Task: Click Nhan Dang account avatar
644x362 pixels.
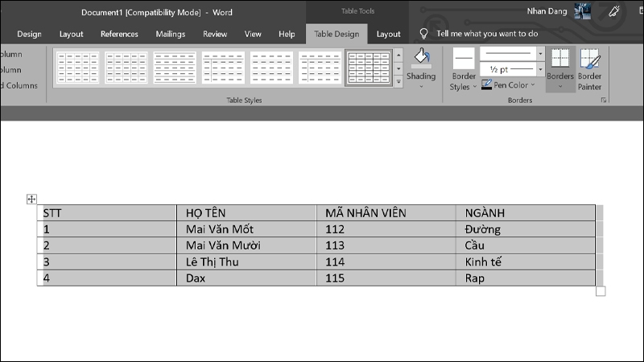Action: [x=584, y=11]
